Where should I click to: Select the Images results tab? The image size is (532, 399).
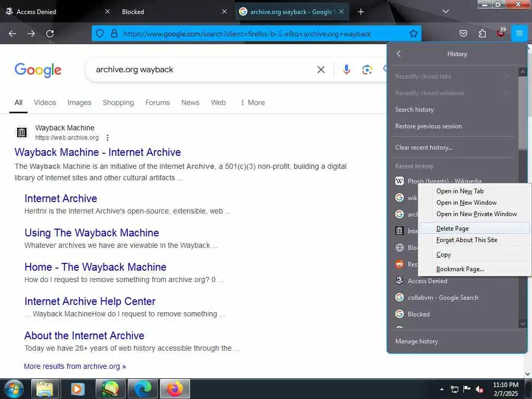click(x=79, y=102)
